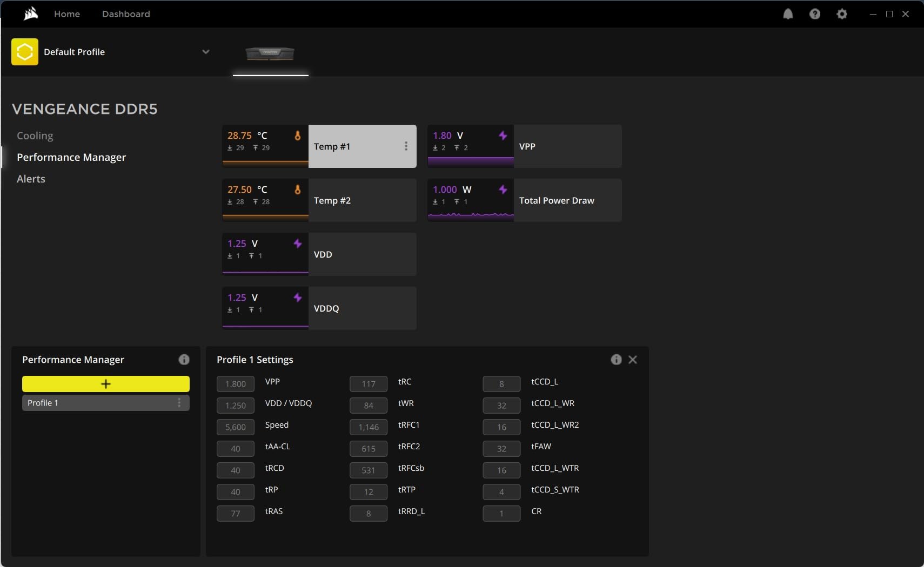This screenshot has height=567, width=924.
Task: Click the tRFCsb value field
Action: coord(369,470)
